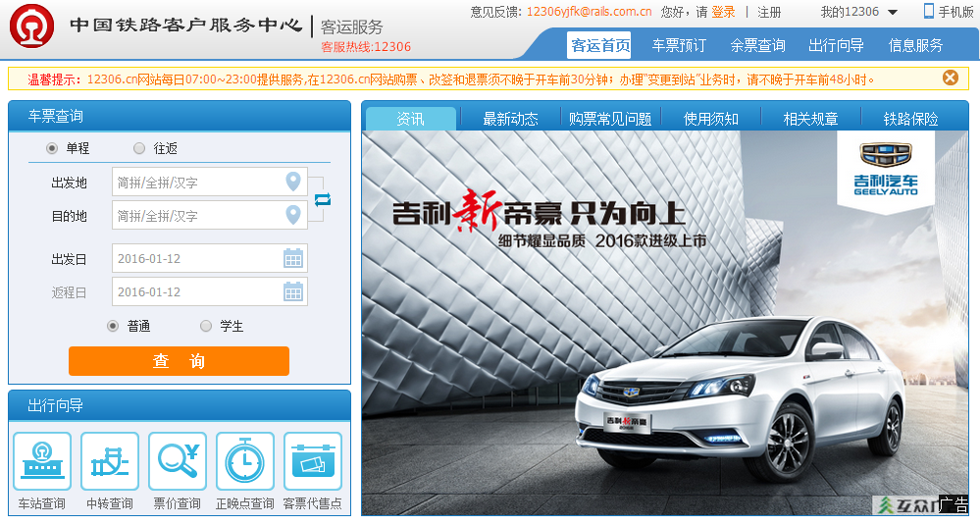Select 普通 passenger type radio

pos(113,326)
